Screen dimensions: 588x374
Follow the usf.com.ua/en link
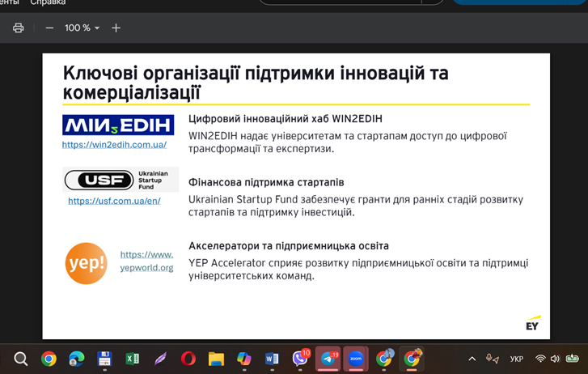click(x=114, y=201)
